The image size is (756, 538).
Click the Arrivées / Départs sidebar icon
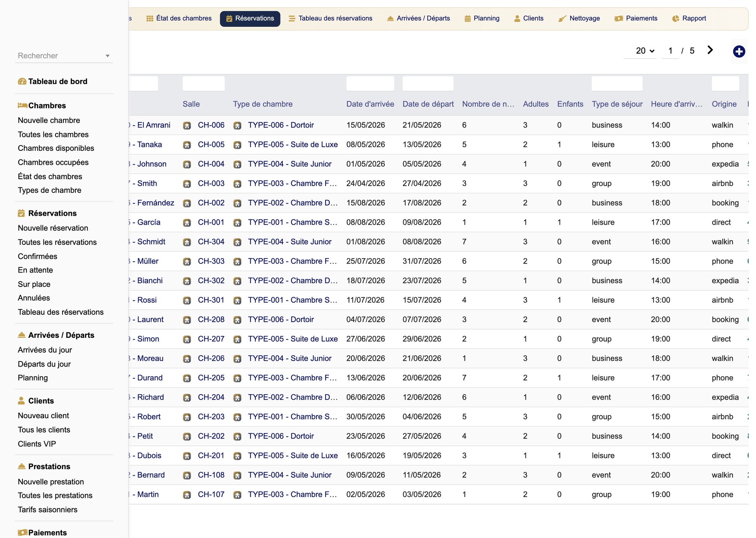pyautogui.click(x=22, y=335)
